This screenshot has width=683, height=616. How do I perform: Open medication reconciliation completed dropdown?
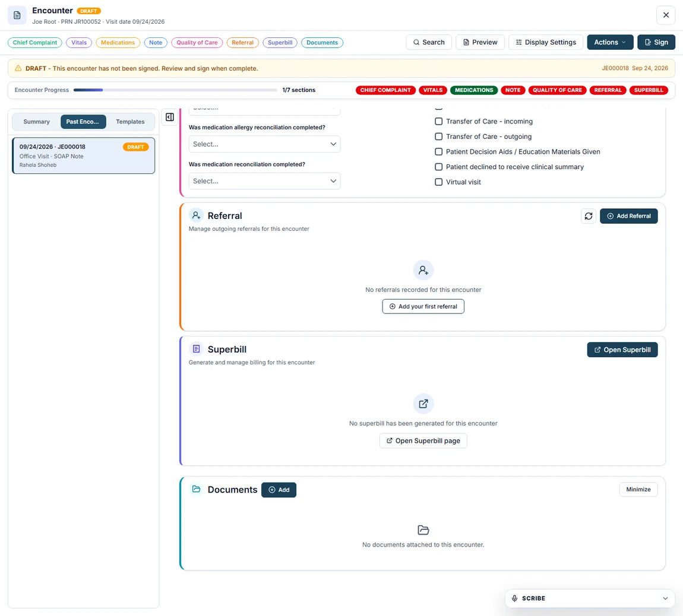click(x=264, y=181)
